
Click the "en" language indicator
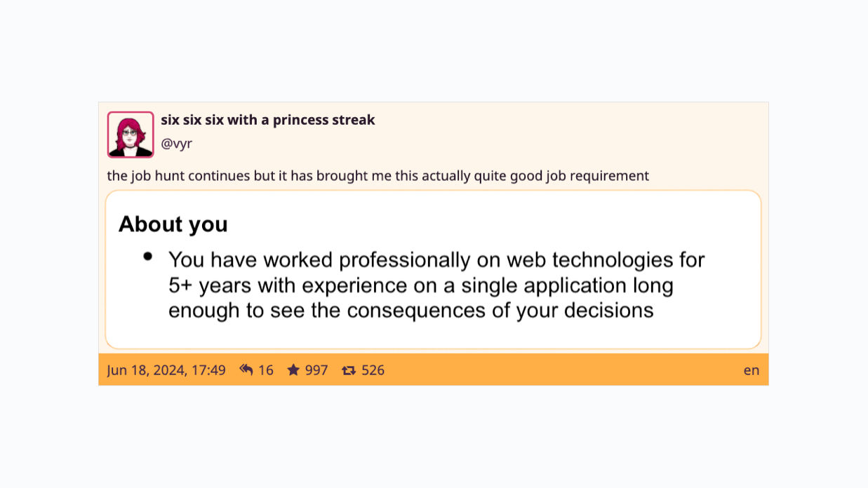751,370
